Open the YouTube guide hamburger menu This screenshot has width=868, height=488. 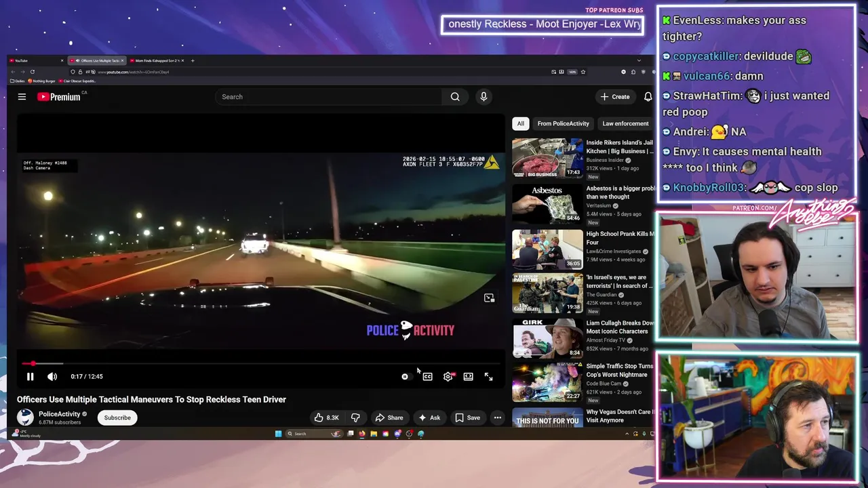(22, 97)
